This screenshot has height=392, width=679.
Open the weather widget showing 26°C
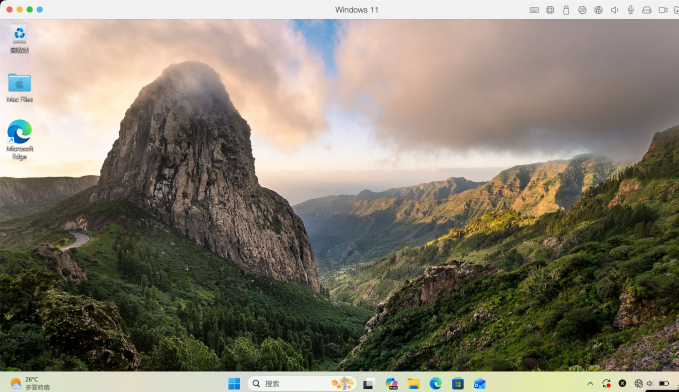(29, 383)
